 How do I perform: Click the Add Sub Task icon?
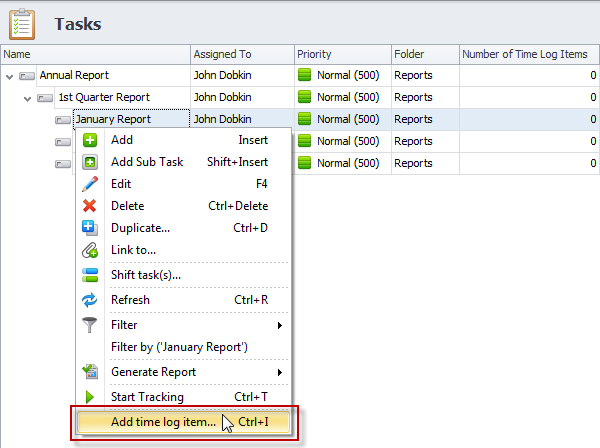point(90,162)
